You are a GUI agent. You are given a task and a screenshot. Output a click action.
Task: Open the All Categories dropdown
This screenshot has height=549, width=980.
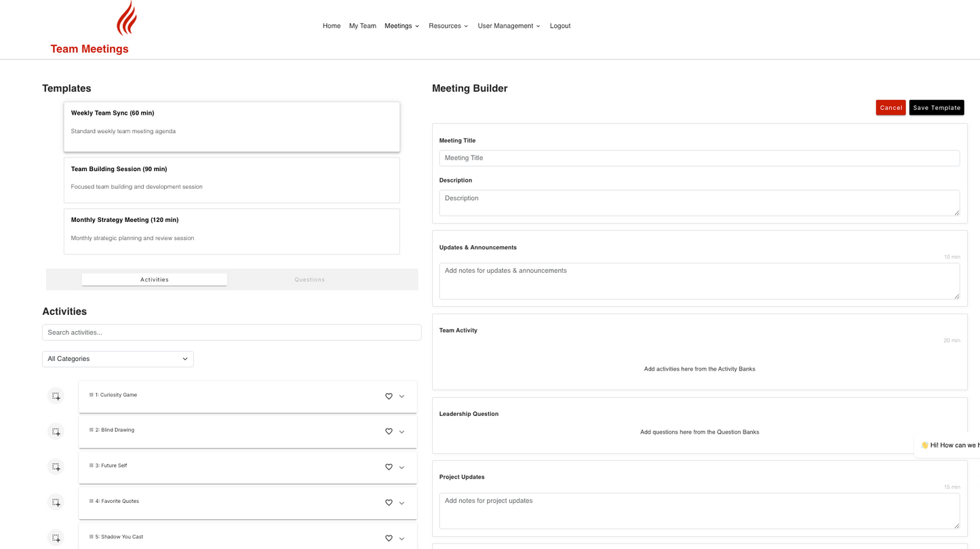pos(118,359)
